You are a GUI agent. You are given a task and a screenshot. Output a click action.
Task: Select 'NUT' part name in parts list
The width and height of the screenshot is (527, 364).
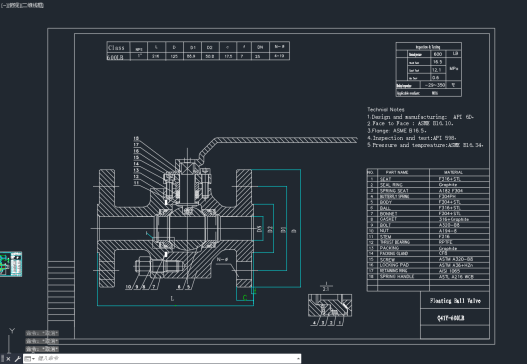point(384,231)
